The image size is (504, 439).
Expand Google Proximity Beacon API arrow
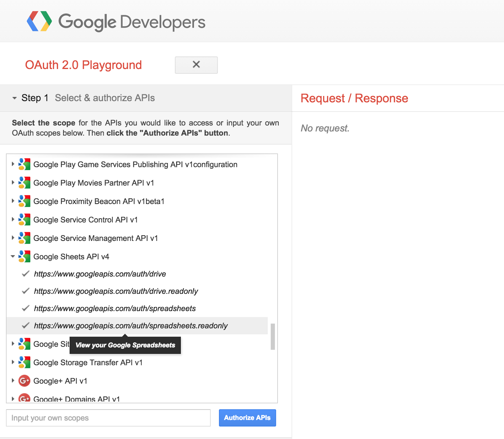pyautogui.click(x=13, y=201)
